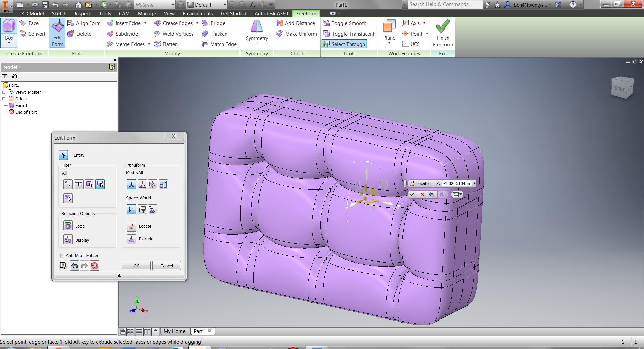Switch transform mode to Rotation

point(153,184)
